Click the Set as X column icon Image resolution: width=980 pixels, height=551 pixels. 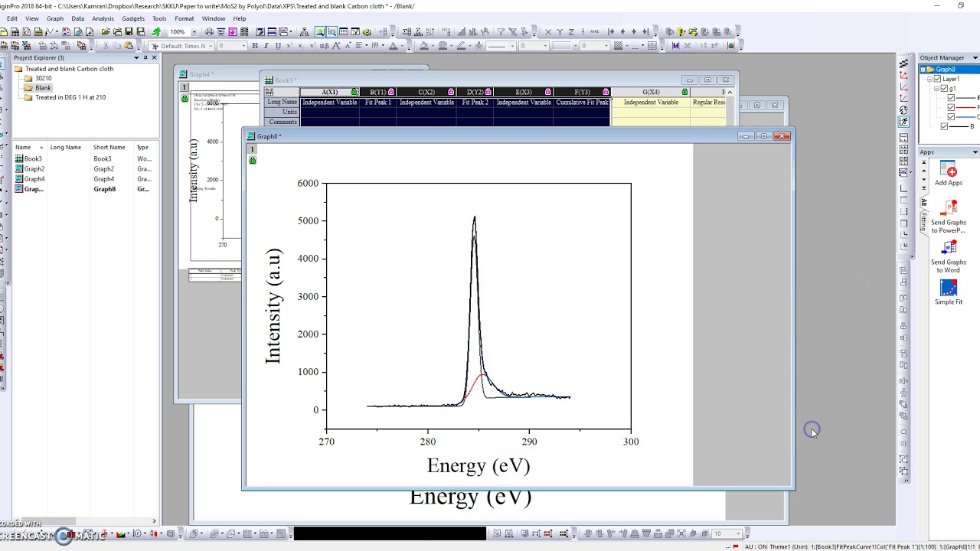pos(547,31)
